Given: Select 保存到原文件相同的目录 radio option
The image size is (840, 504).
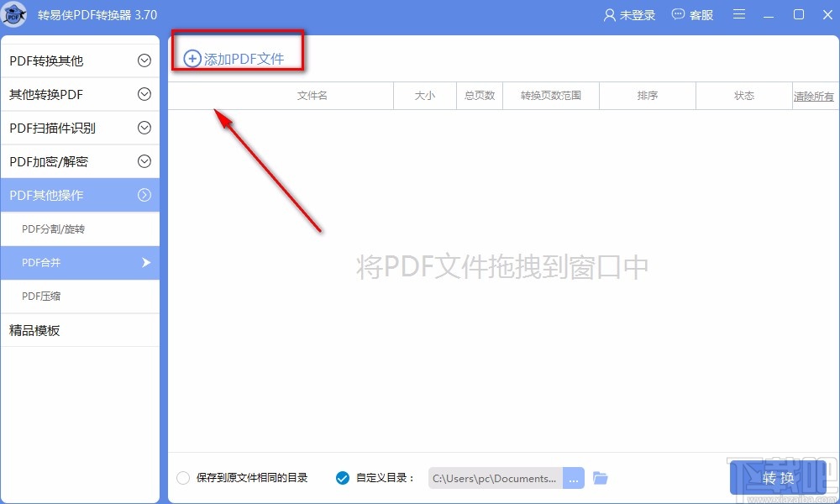Looking at the screenshot, I should pyautogui.click(x=182, y=477).
